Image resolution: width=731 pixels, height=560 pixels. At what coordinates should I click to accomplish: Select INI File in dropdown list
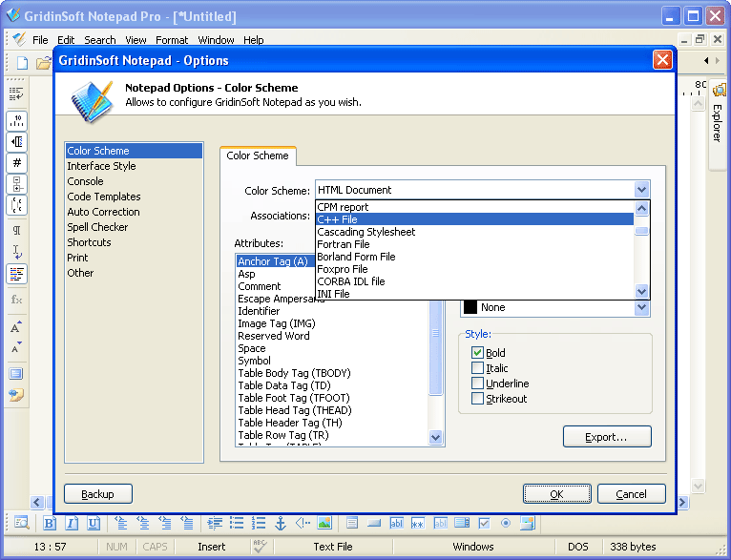coord(474,294)
